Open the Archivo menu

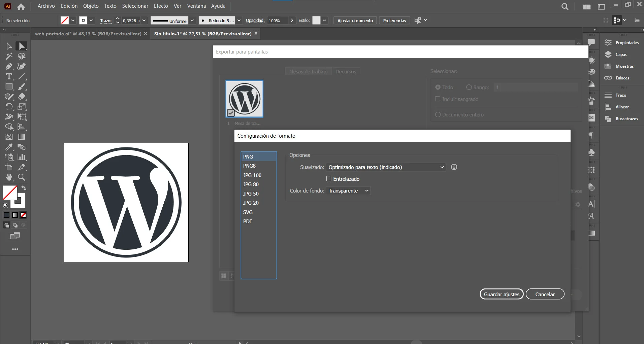click(46, 6)
